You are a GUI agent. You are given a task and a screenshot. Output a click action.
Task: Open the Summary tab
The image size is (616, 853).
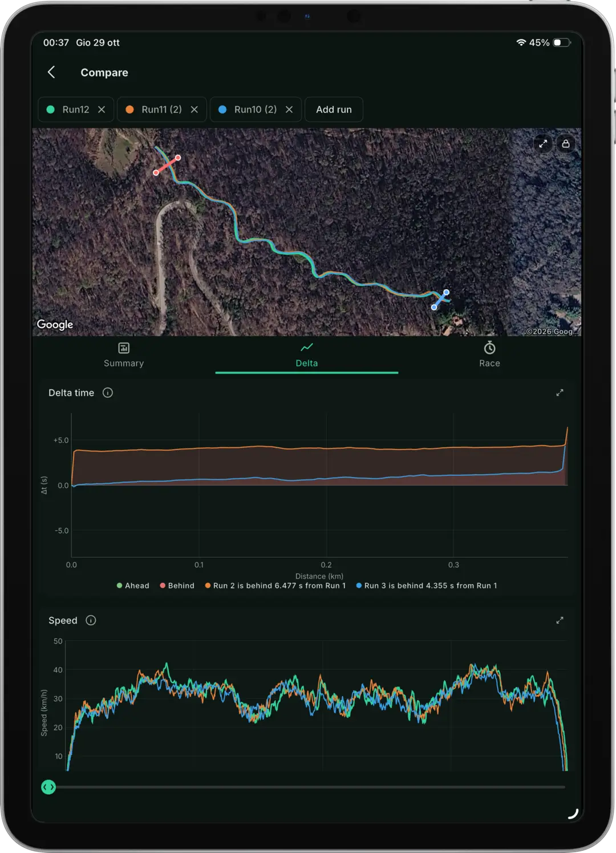[124, 355]
